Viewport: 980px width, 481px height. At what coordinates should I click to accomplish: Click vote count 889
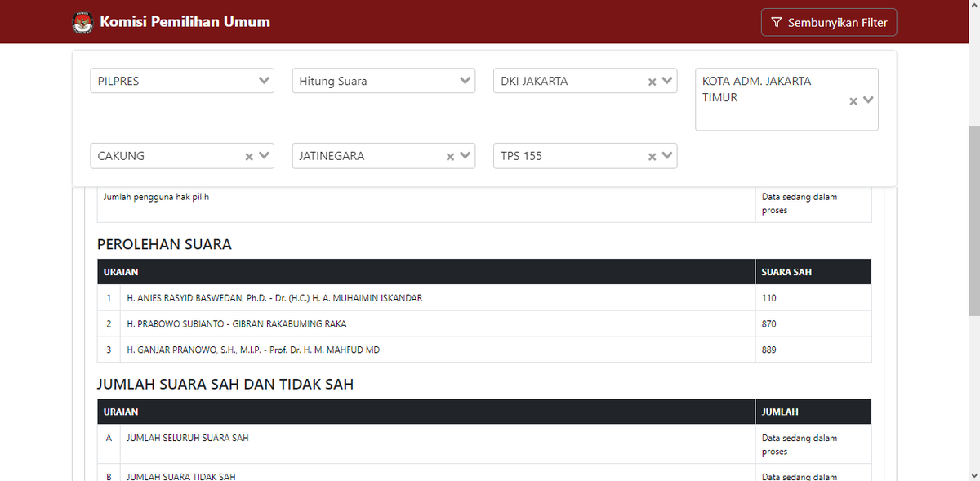pos(768,350)
